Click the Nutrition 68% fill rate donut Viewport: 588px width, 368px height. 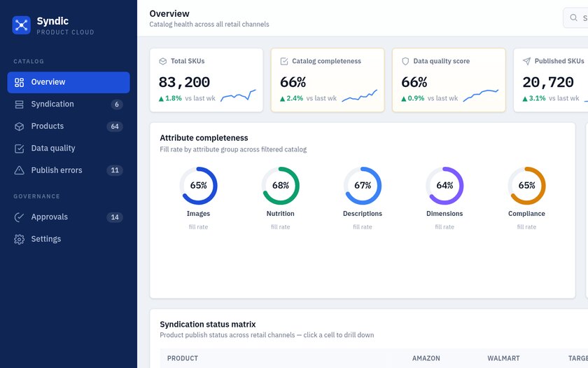point(281,186)
